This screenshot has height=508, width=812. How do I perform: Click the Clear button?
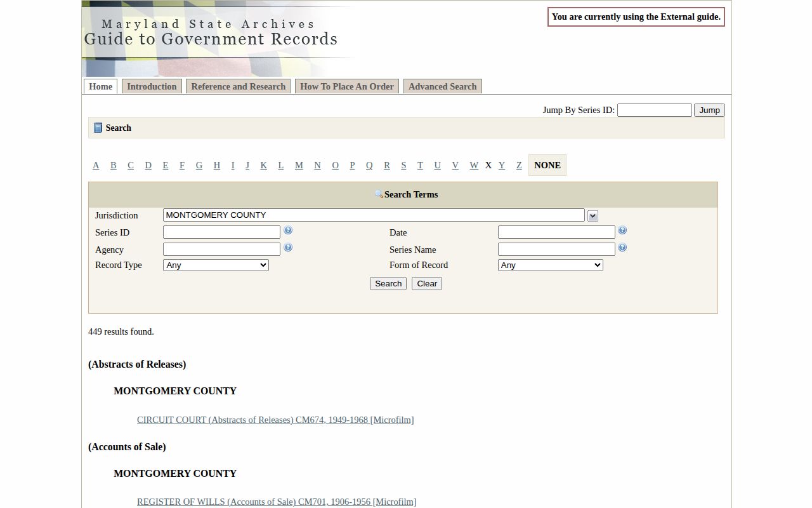click(x=427, y=284)
